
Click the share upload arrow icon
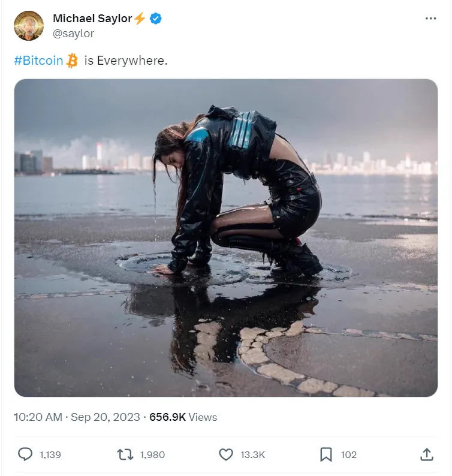click(x=426, y=454)
